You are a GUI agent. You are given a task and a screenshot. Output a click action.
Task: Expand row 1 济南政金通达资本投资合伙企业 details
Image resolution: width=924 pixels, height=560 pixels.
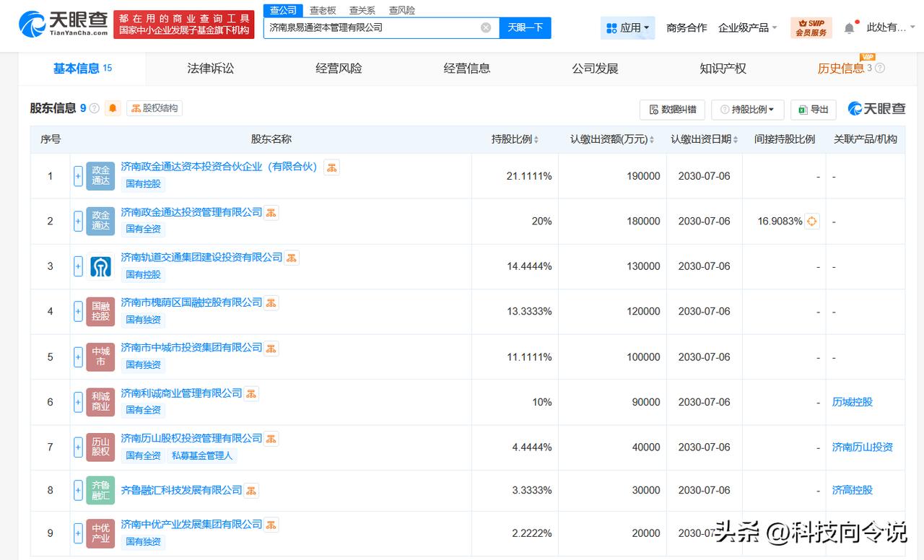pos(78,176)
